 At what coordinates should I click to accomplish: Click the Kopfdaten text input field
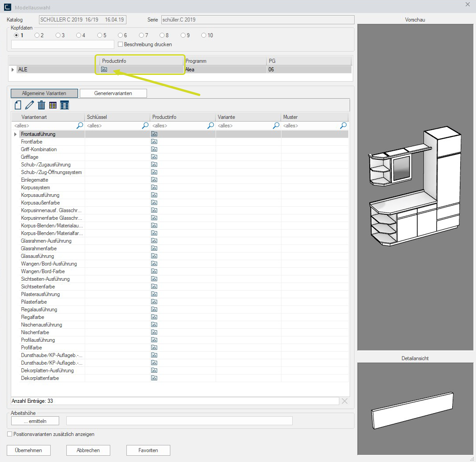pyautogui.click(x=63, y=44)
